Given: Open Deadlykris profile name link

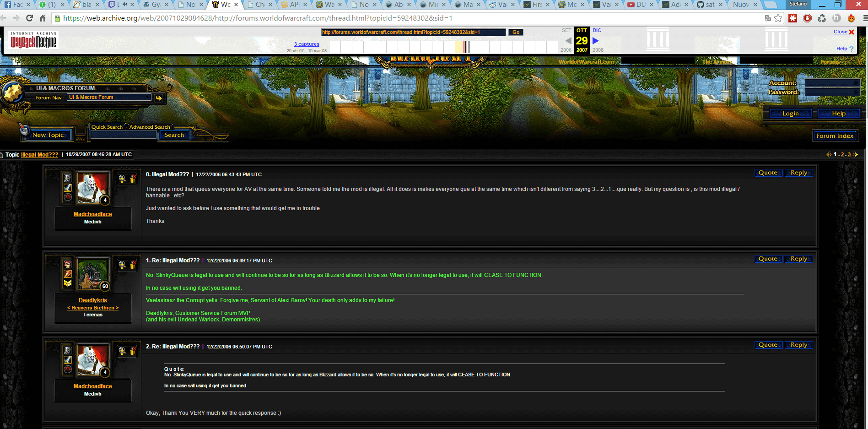Looking at the screenshot, I should 93,300.
